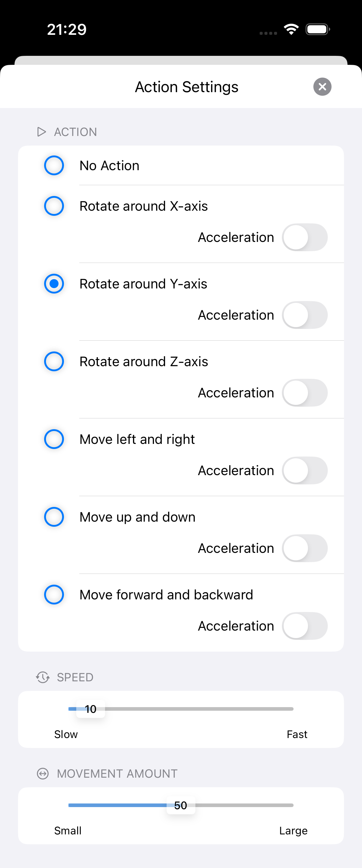Click the arrows icon beside MOVEMENT AMOUNT
This screenshot has height=868, width=362.
(x=43, y=773)
